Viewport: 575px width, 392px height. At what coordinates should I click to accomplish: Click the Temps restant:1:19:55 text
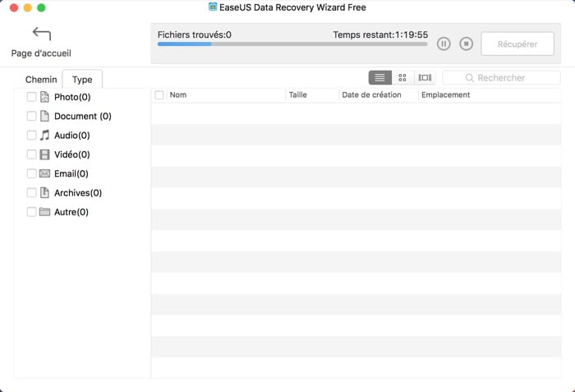pos(380,35)
